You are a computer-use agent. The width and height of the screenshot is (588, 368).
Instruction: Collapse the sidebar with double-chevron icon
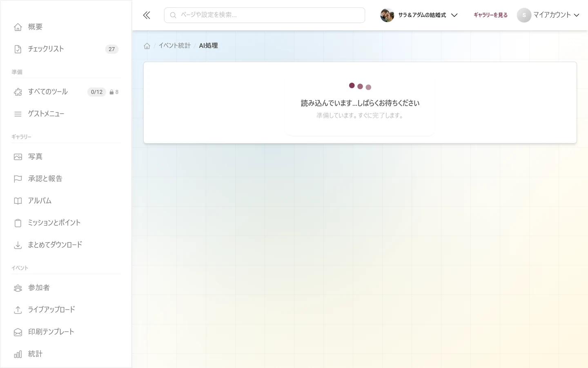coord(147,16)
